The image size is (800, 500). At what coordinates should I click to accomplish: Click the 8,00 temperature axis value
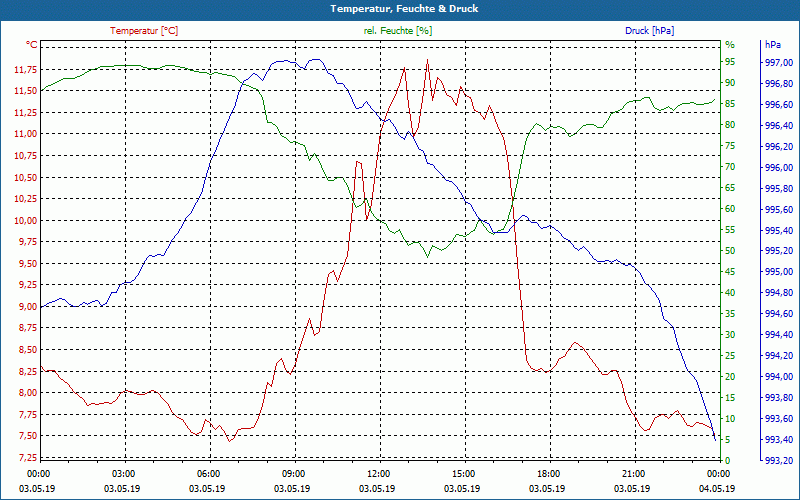point(27,393)
